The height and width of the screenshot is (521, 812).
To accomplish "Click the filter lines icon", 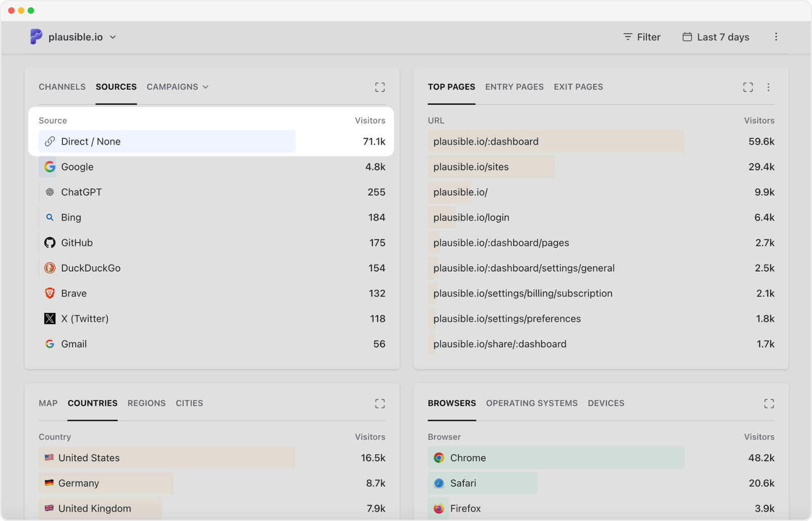I will [628, 37].
